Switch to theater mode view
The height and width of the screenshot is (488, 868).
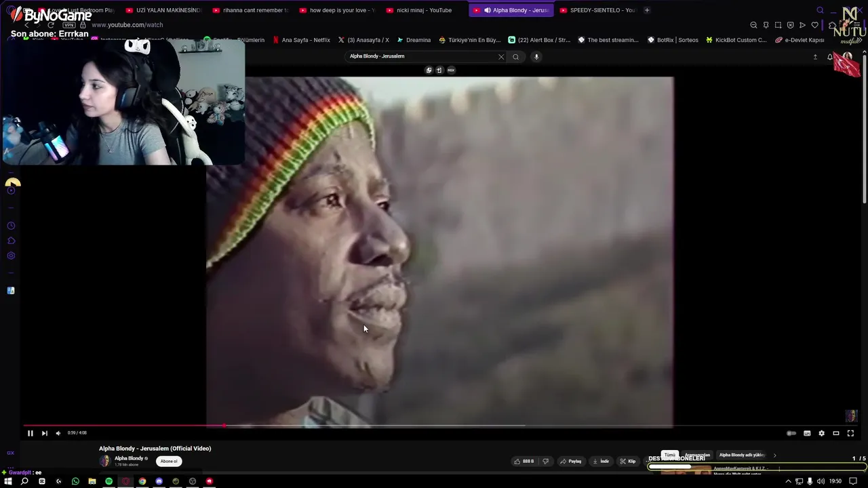[x=836, y=433]
